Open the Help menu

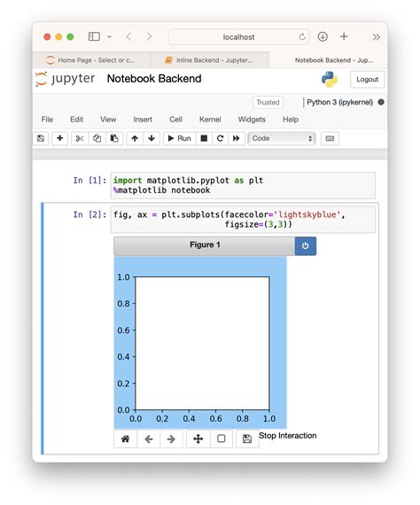[291, 120]
